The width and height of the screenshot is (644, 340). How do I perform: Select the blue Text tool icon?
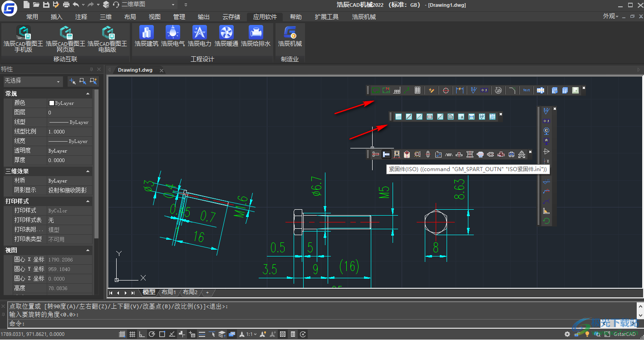point(526,90)
